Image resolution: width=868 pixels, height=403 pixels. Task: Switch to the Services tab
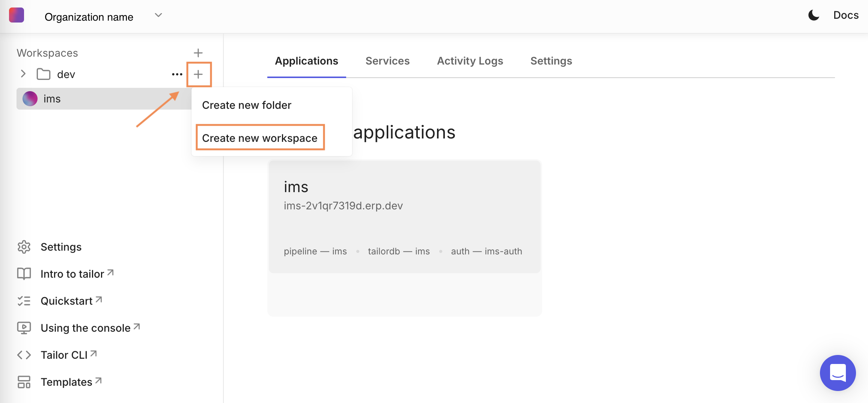point(387,61)
